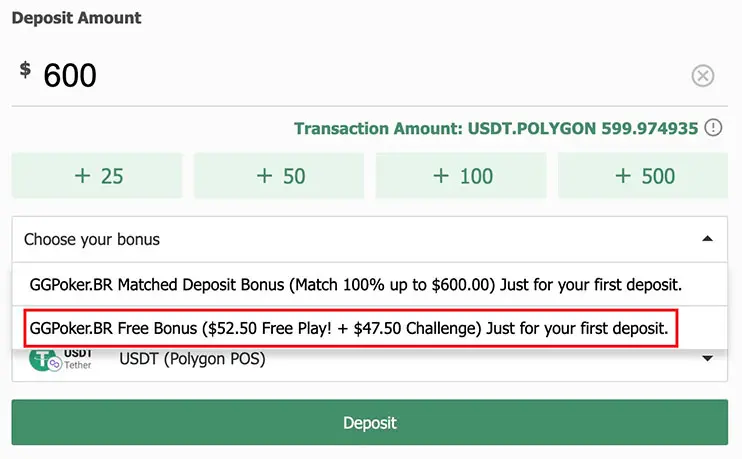Screen dimensions: 742x459
Task: Click the info icon beside Transaction Amount
Action: (x=713, y=127)
